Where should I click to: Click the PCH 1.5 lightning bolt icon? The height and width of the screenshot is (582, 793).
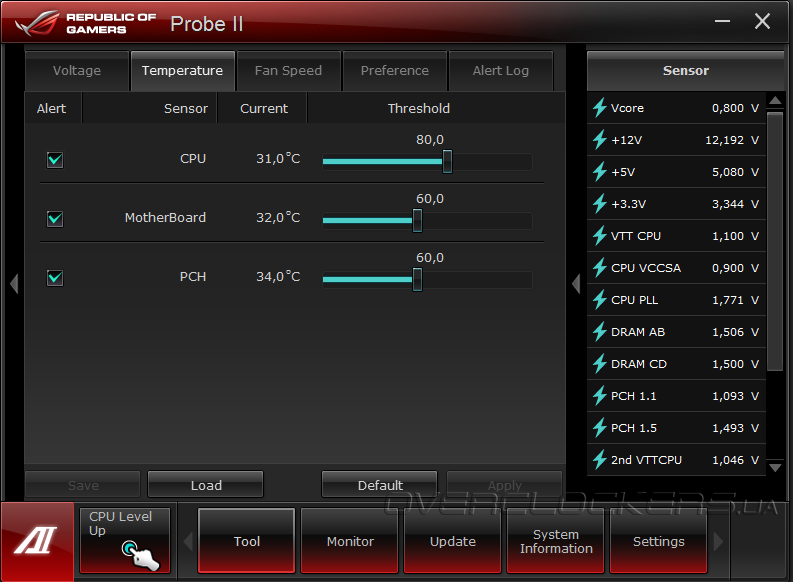(x=600, y=428)
